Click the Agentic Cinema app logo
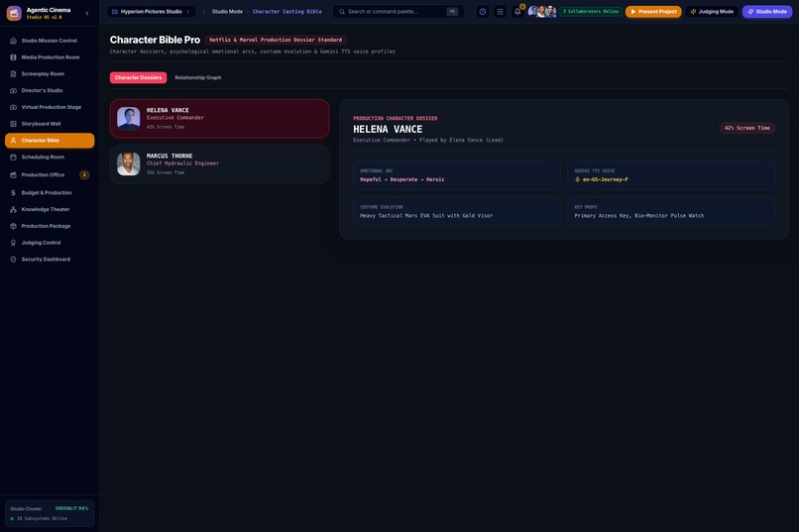Screen dimensions: 799x532 tap(14, 13)
